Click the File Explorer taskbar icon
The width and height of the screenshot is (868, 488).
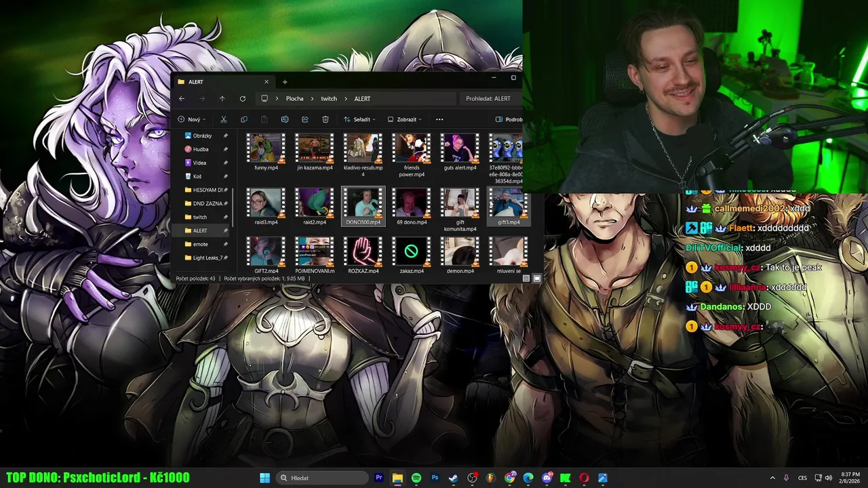(x=397, y=478)
